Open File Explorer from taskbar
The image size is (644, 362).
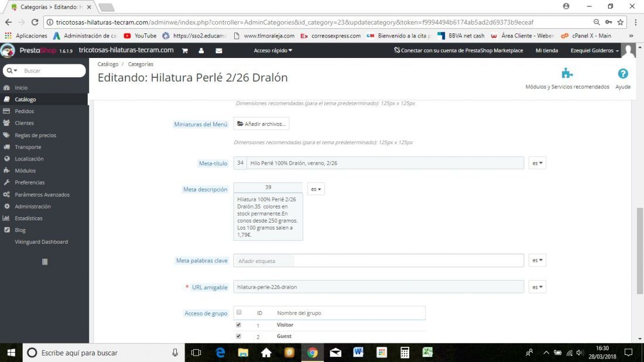click(x=243, y=353)
